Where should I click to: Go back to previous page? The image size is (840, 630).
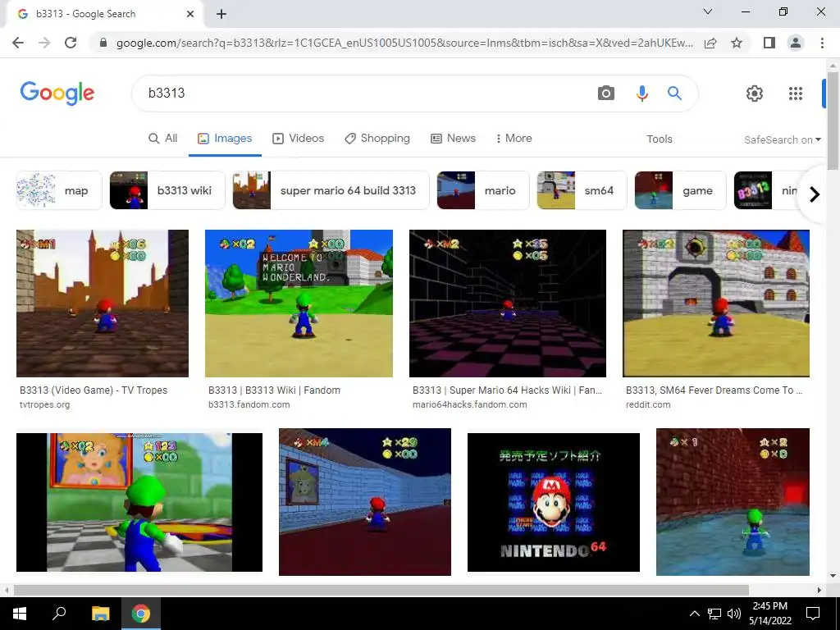[x=18, y=43]
